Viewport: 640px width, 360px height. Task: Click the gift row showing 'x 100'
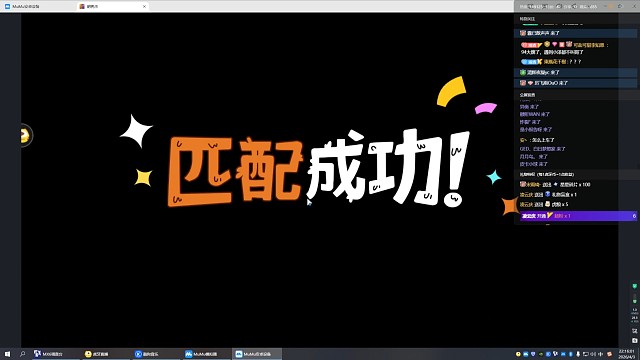[x=555, y=184]
